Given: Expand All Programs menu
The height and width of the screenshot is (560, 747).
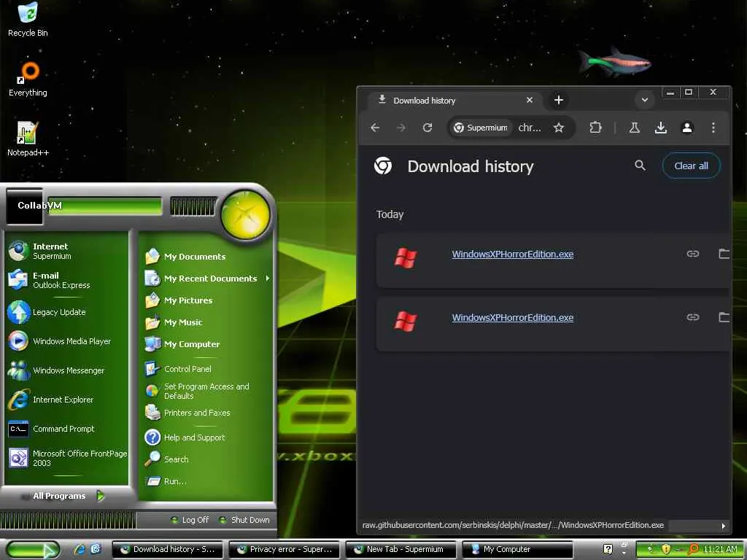Looking at the screenshot, I should pos(67,496).
